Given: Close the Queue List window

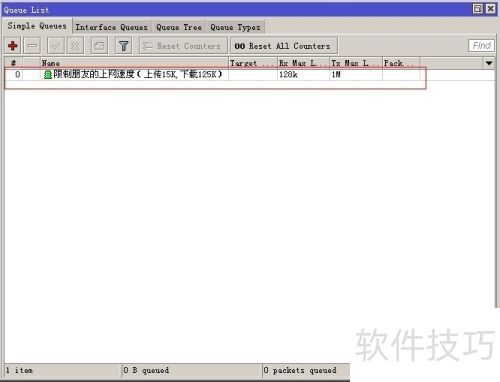Looking at the screenshot, I should 491,9.
